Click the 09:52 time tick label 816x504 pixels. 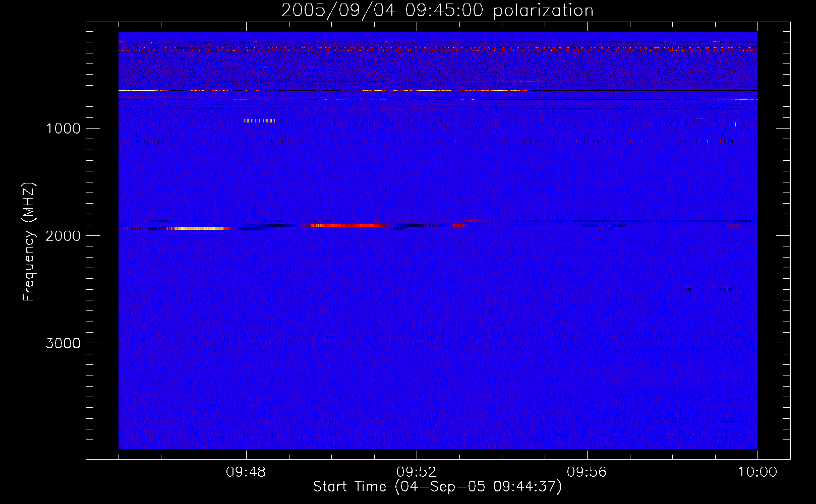tap(417, 472)
